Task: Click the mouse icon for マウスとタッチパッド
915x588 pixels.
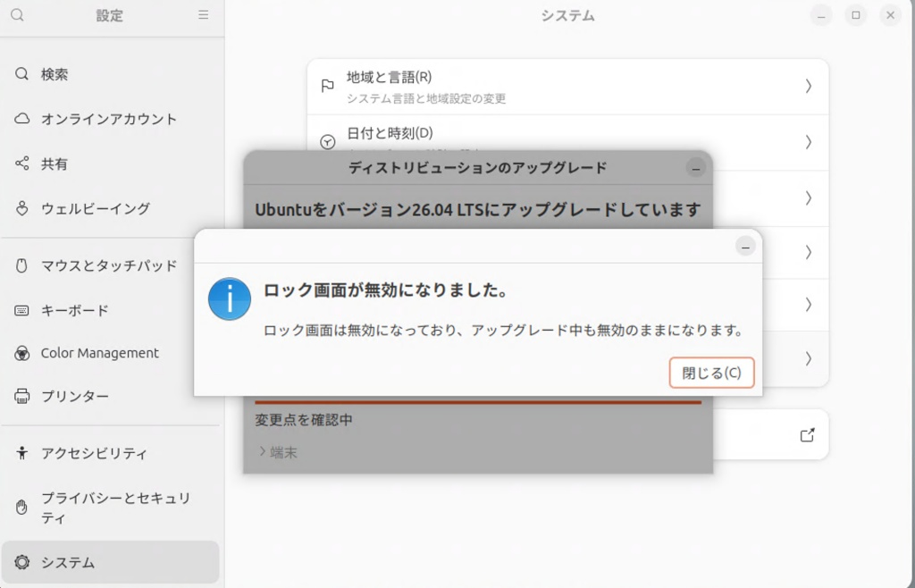Action: (x=21, y=265)
